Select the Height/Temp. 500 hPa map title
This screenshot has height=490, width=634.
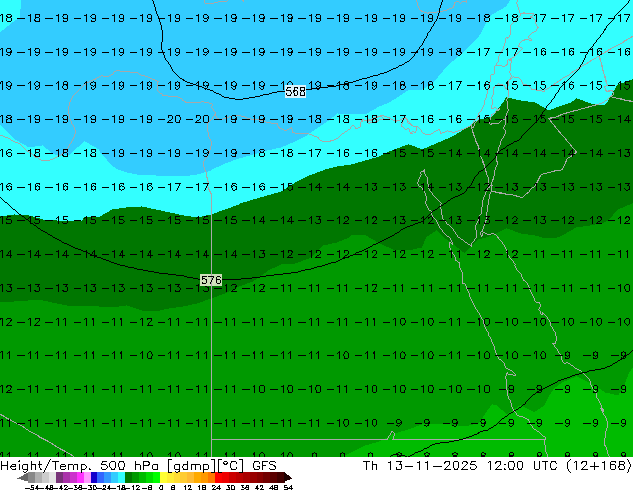(79, 466)
